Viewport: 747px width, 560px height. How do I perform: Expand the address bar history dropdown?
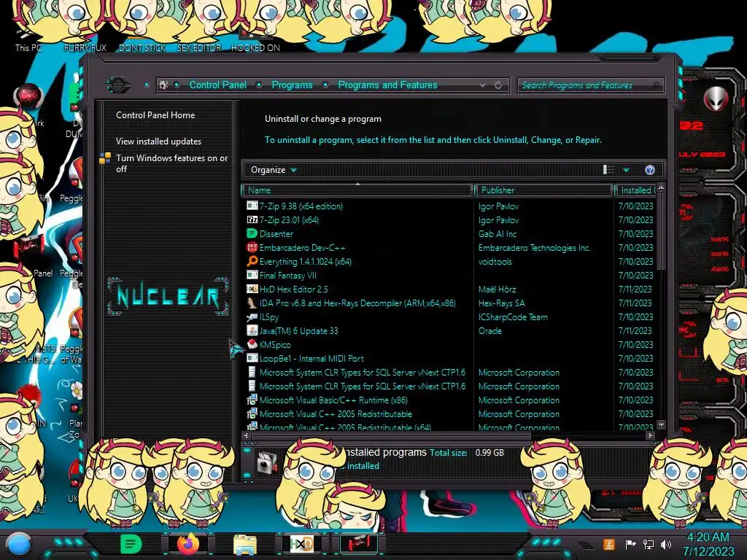(x=483, y=85)
